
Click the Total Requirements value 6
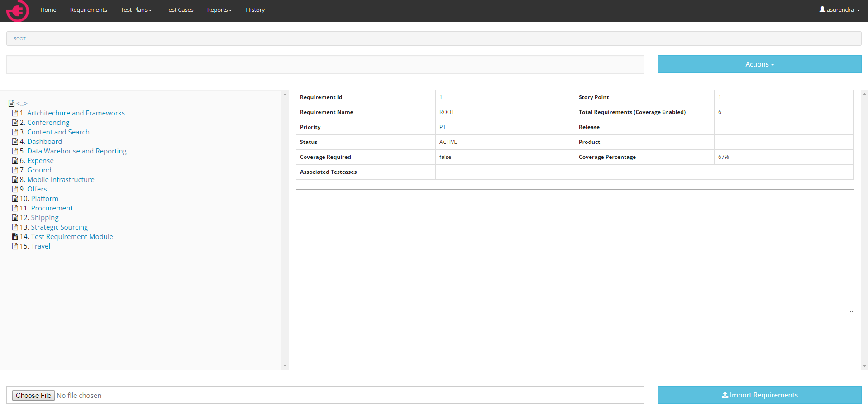[720, 112]
